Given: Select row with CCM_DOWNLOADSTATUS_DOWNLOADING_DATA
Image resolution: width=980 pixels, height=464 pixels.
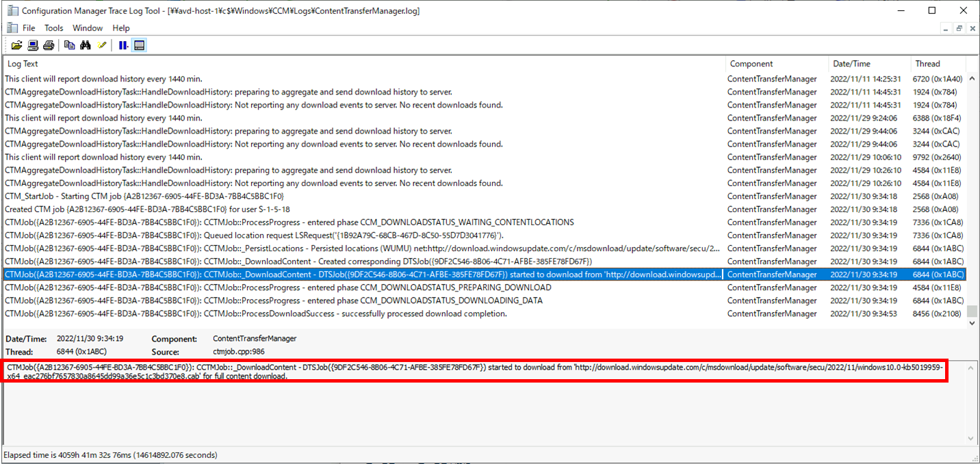Looking at the screenshot, I should 484,300.
